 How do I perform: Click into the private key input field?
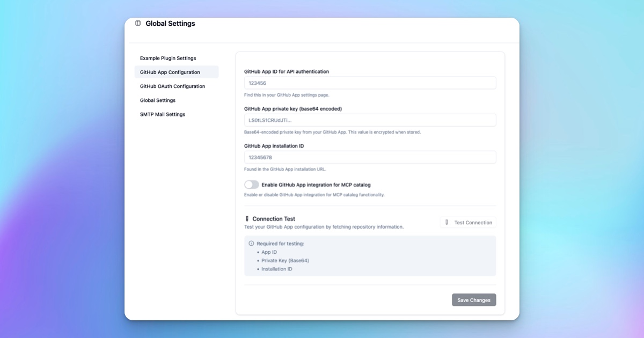pyautogui.click(x=370, y=120)
